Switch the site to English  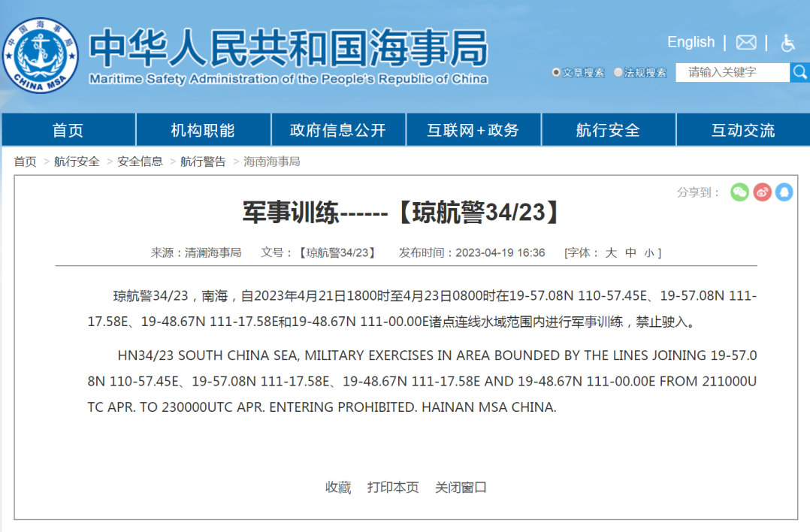[x=691, y=42]
